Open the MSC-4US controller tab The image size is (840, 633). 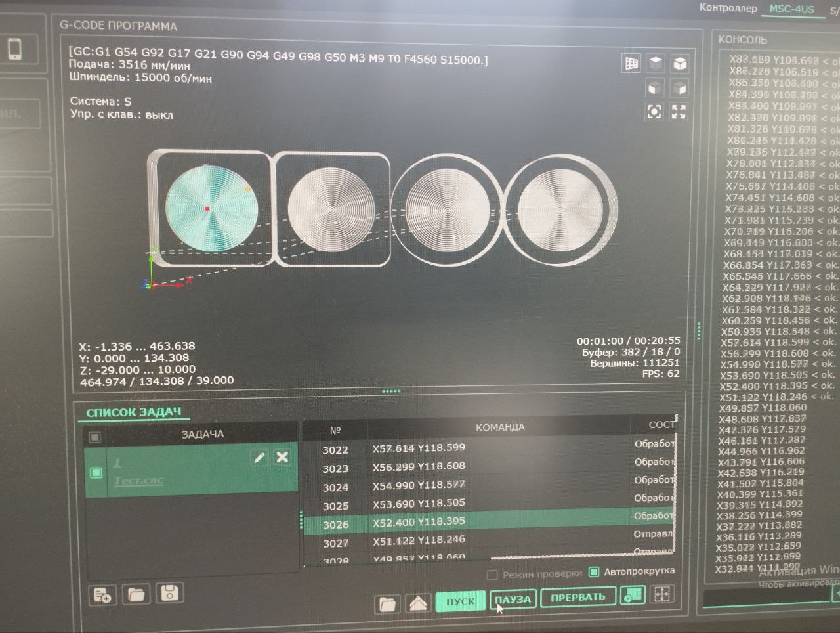point(791,9)
